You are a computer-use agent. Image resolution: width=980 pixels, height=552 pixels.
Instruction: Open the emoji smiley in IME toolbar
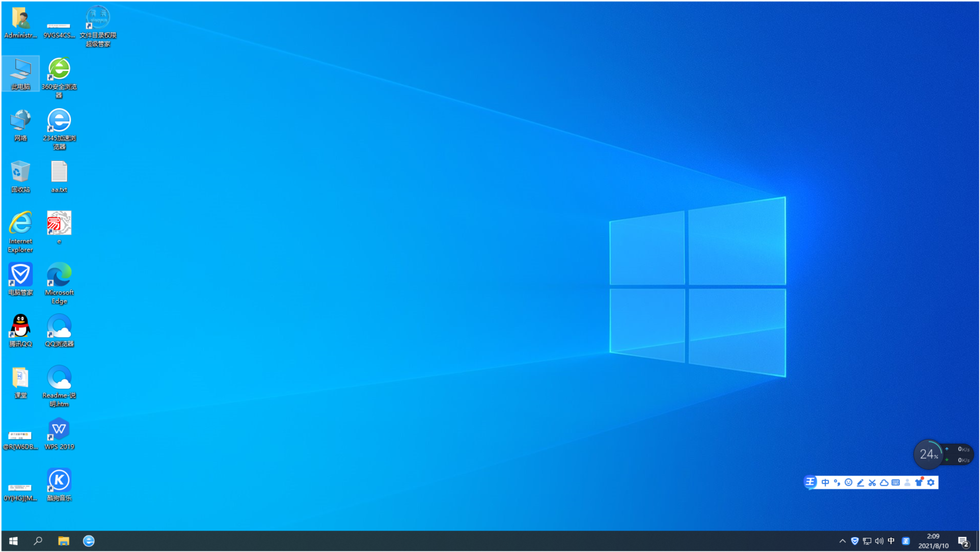(x=849, y=483)
